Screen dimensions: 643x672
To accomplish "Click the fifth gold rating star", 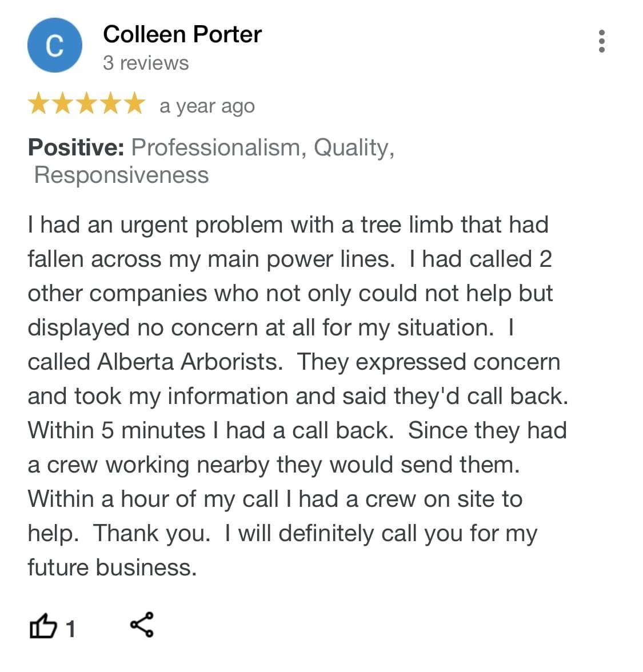I will pos(134,105).
